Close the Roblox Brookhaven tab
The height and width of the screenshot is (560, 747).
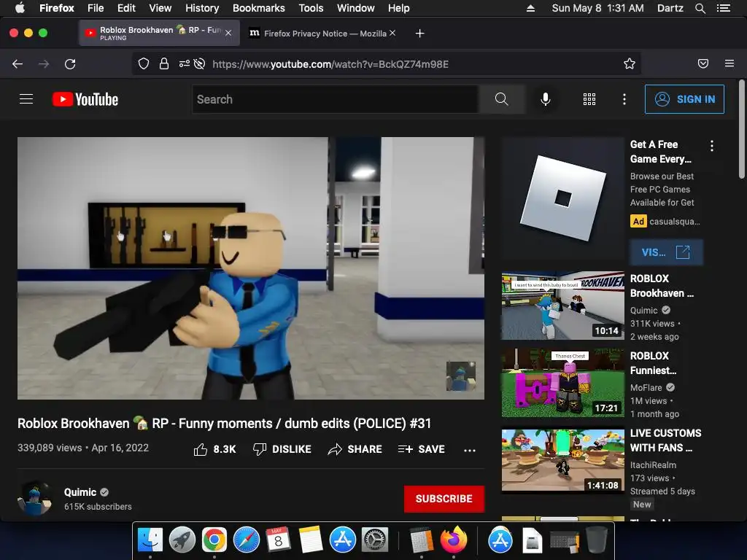click(228, 33)
